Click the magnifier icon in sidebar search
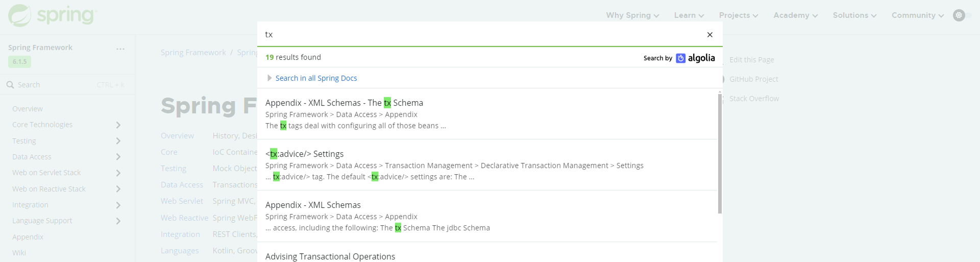Screen dimensions: 980x262 (x=10, y=85)
